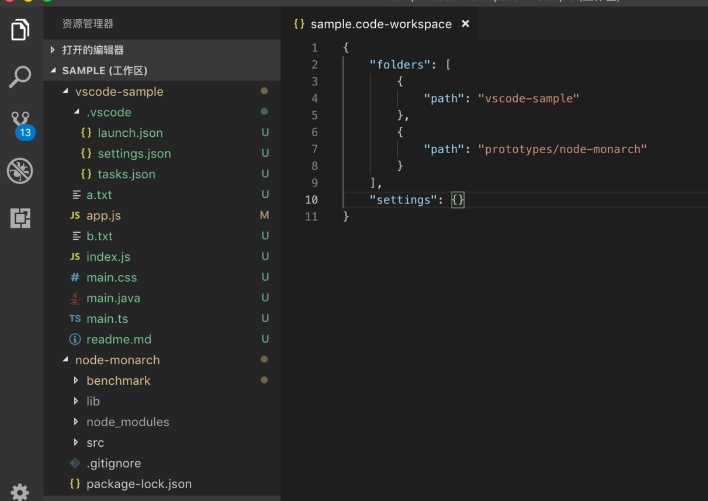Click the JSON icon beside settings.json
This screenshot has height=501, width=708.
click(x=86, y=153)
